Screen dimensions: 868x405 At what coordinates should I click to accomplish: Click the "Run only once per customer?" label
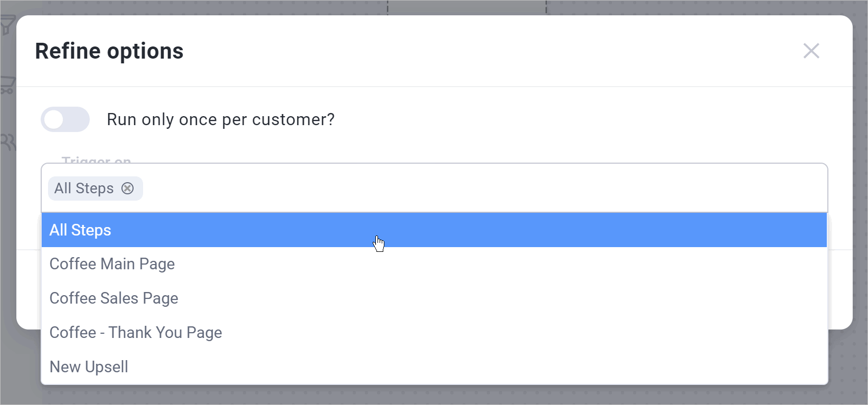pyautogui.click(x=221, y=120)
